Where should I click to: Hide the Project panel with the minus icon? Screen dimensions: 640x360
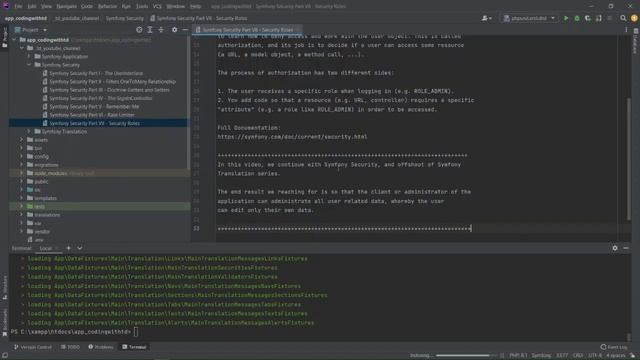coord(185,30)
